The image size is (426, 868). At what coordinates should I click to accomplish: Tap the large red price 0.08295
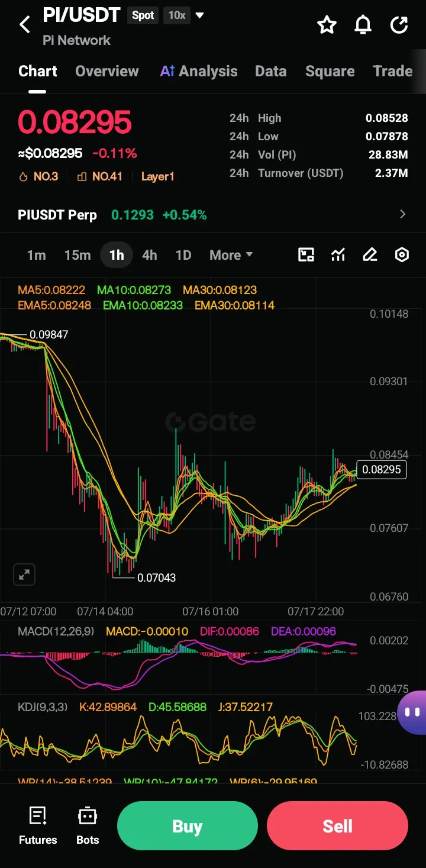75,122
